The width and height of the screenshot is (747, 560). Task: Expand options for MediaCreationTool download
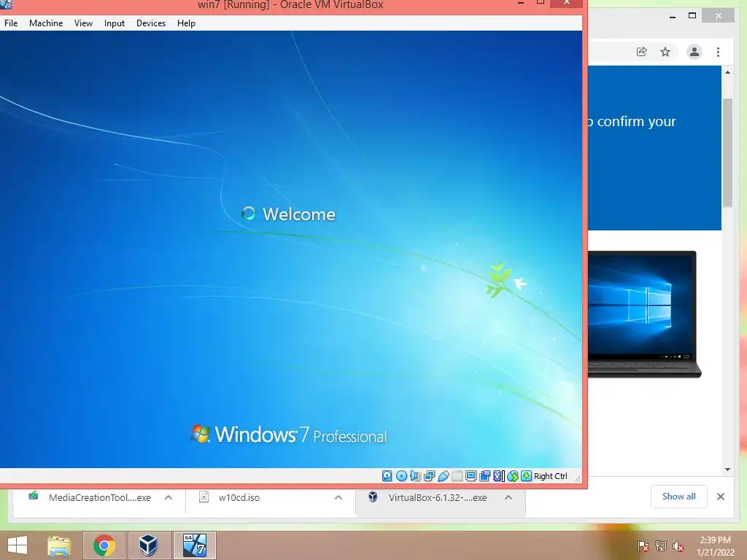[169, 497]
